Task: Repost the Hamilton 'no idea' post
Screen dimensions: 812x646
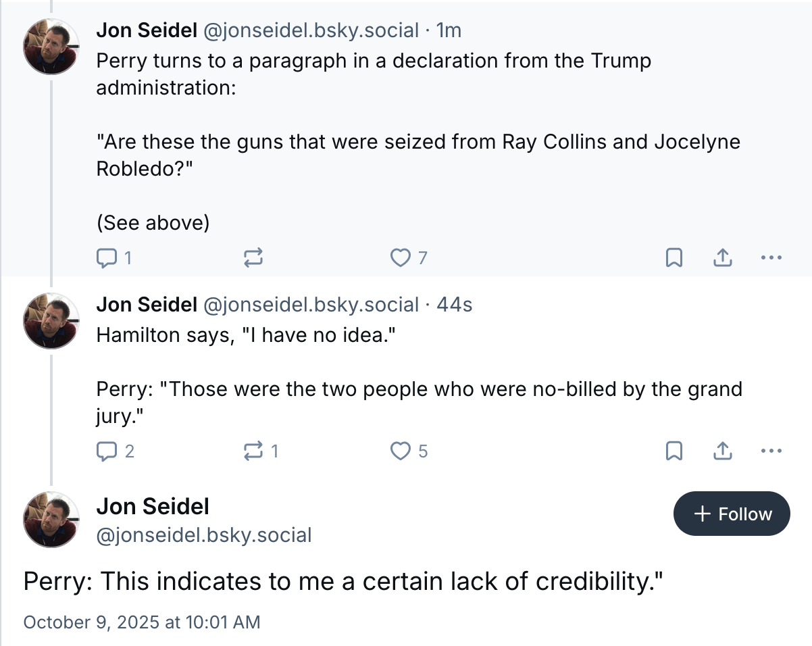Action: tap(253, 451)
